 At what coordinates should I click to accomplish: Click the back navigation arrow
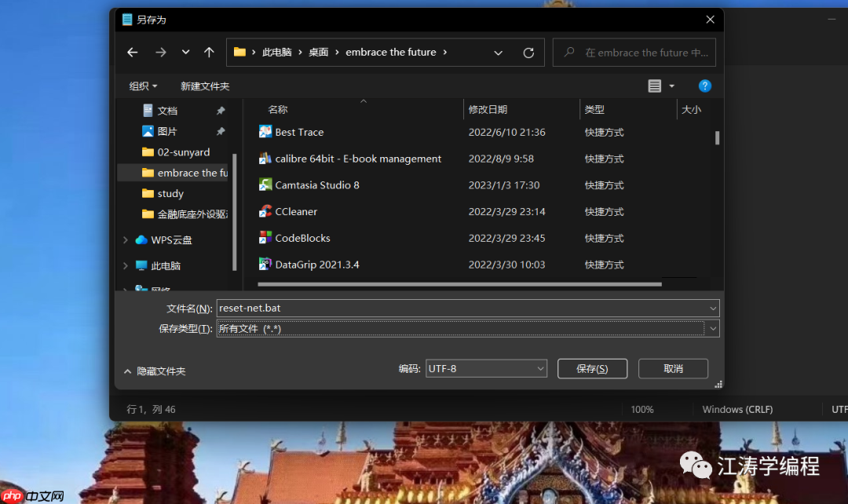(133, 52)
